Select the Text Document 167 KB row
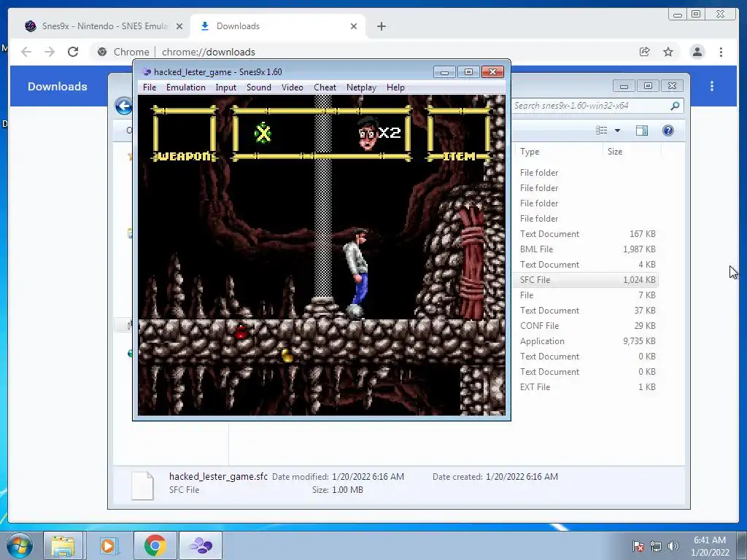The image size is (747, 560). (x=587, y=234)
